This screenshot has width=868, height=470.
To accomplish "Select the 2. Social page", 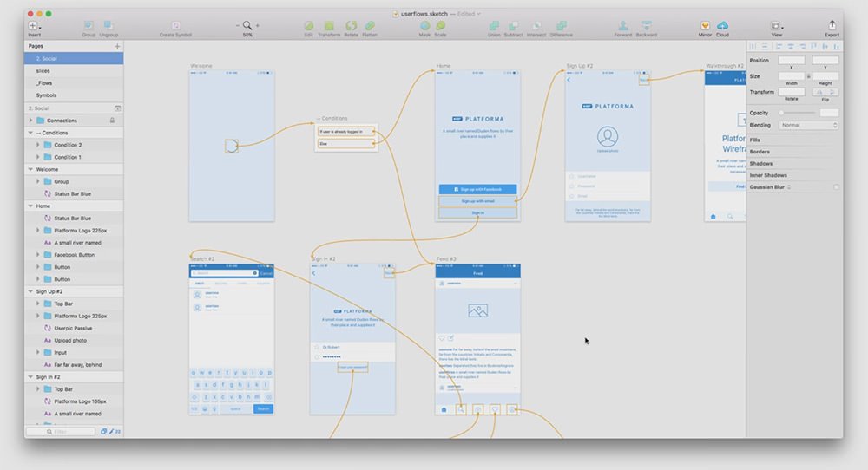I will coord(74,59).
